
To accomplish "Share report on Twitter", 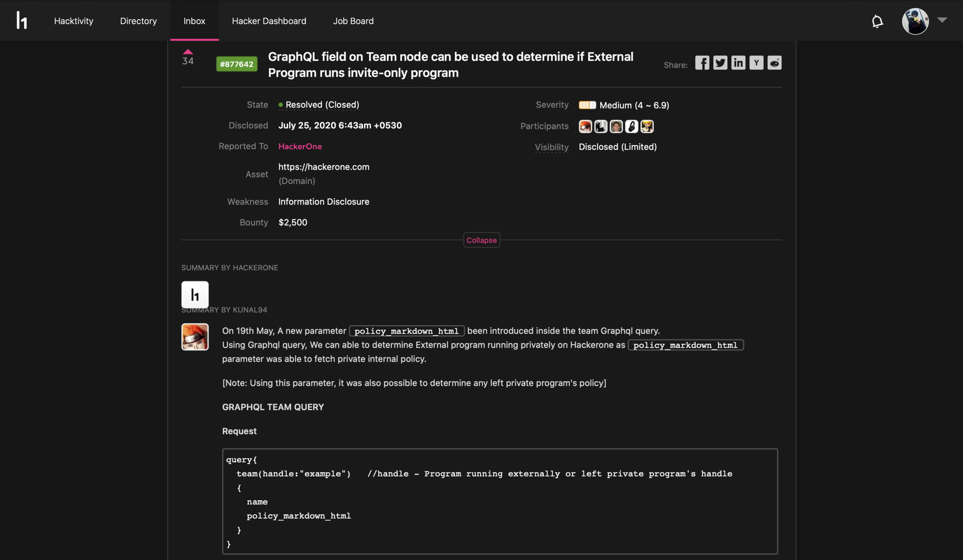I will pyautogui.click(x=720, y=63).
